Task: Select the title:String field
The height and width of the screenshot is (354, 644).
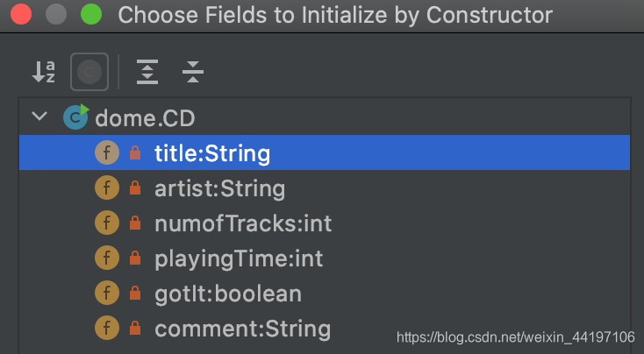Action: coord(325,152)
